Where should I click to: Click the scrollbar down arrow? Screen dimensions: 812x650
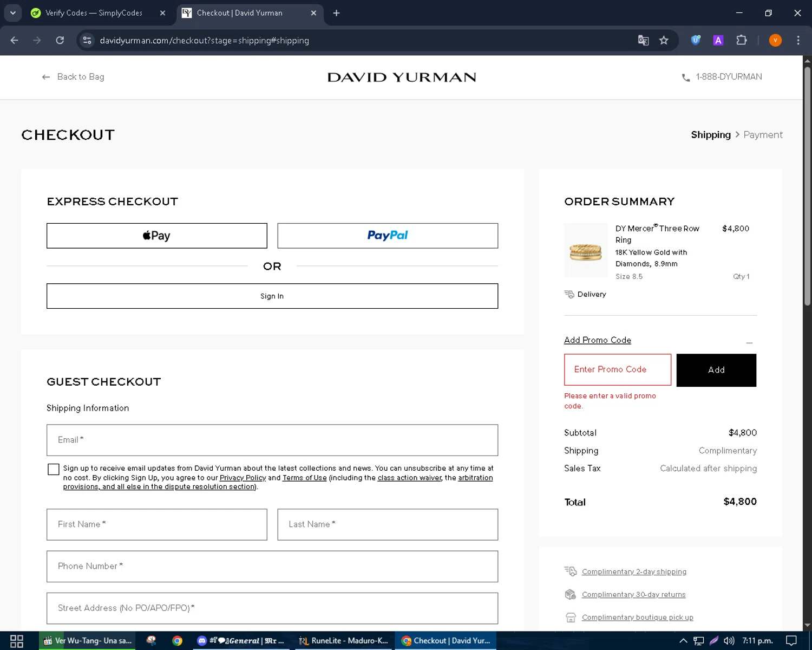(807, 626)
